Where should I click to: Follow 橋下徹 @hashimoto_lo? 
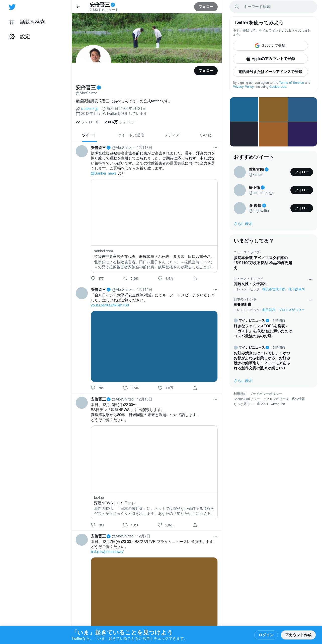point(301,190)
